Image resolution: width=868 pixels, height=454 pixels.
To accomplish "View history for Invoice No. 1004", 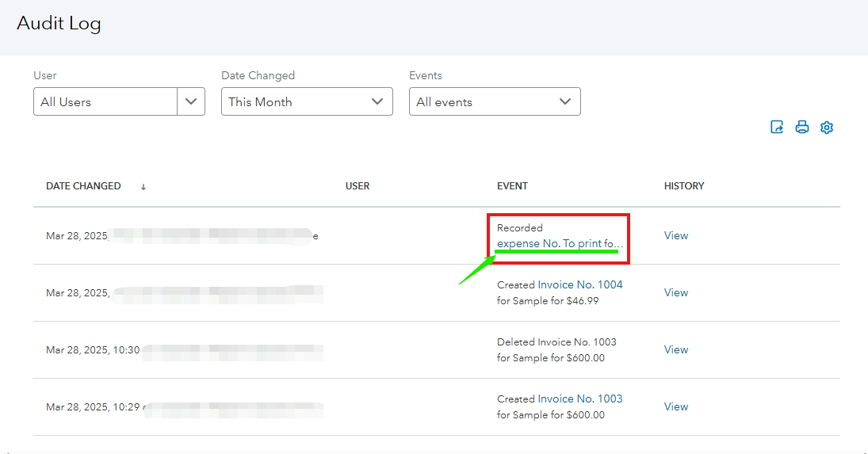I will pyautogui.click(x=675, y=292).
